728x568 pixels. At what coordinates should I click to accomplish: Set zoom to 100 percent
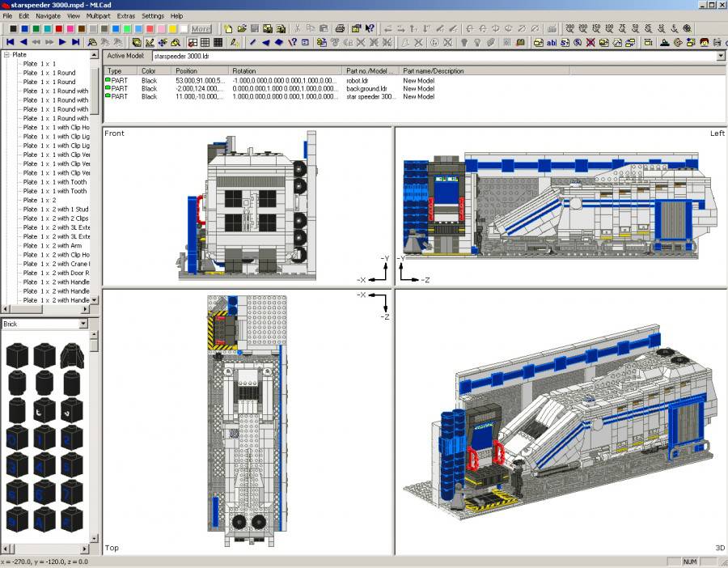609,29
